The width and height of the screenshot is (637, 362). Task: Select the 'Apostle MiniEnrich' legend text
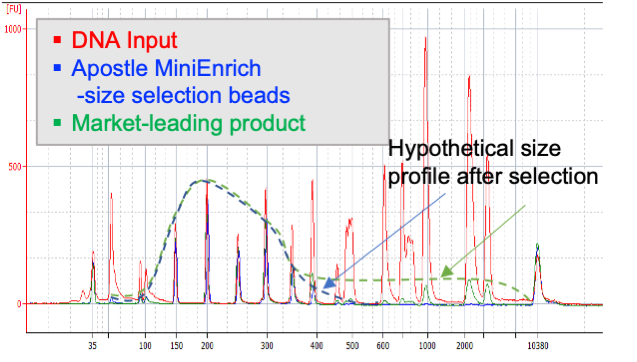pos(166,68)
